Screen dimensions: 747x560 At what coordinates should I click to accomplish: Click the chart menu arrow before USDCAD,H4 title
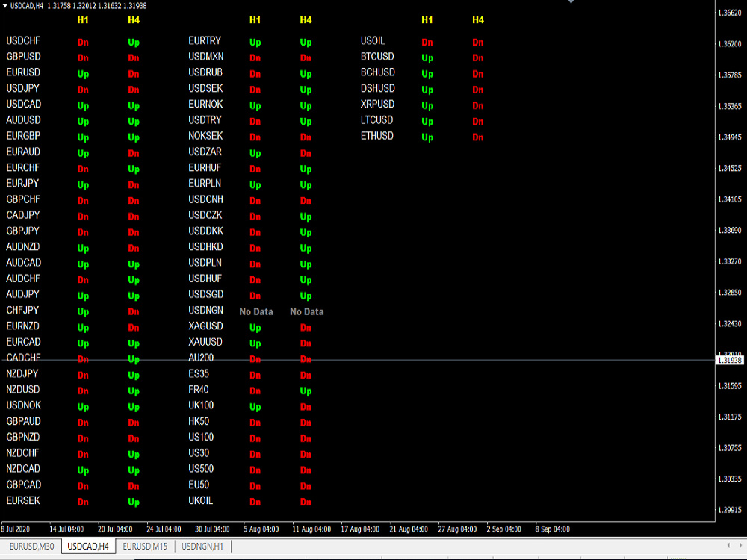tap(5, 6)
